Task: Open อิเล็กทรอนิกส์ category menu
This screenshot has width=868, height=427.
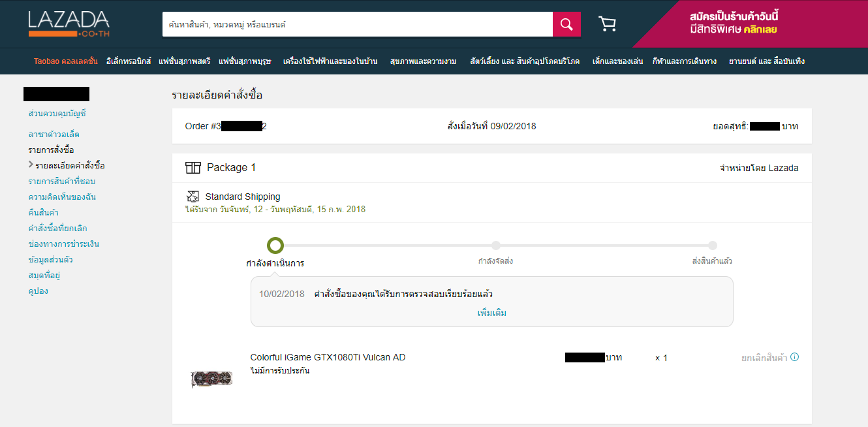Action: coord(129,61)
